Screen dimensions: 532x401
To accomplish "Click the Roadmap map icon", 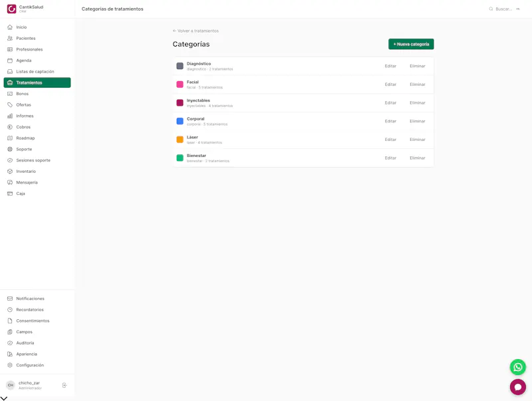I will 10,138.
